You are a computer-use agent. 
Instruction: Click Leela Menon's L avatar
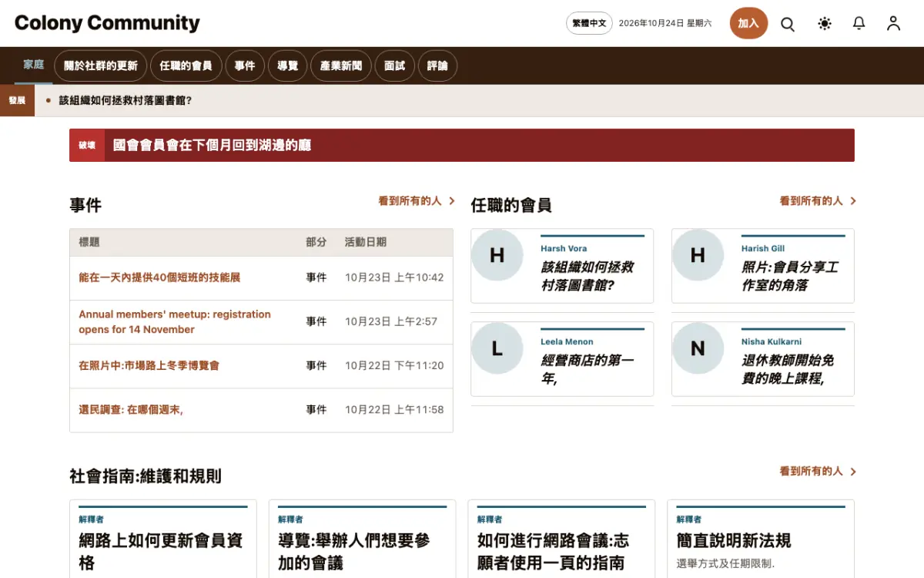tap(497, 348)
